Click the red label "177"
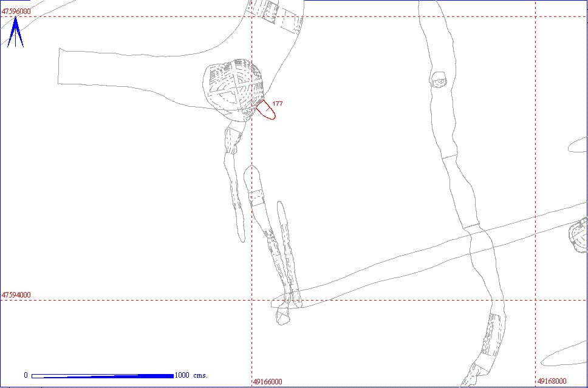The width and height of the screenshot is (588, 388). 278,103
